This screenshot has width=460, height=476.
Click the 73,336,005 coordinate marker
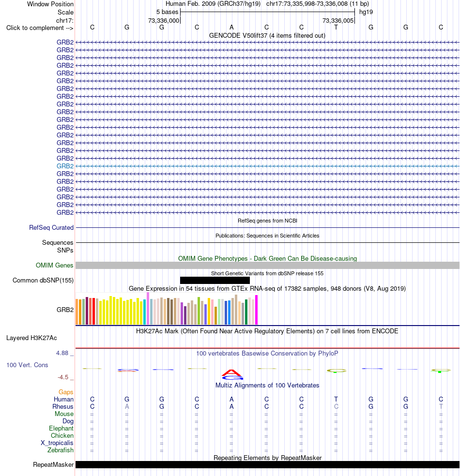[x=338, y=21]
